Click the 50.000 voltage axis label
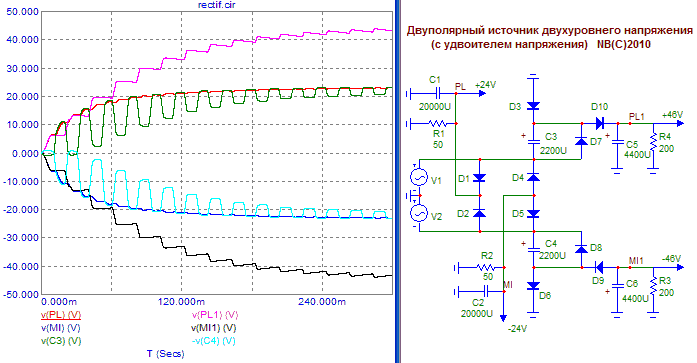Screen dimensions: 697x363 click(x=22, y=12)
